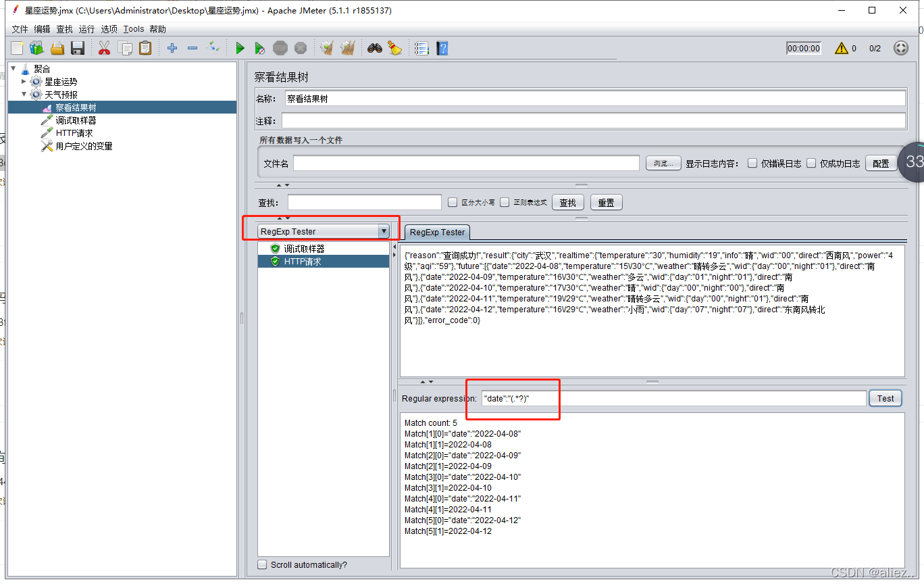Expand the 星座运势 node
Image resolution: width=924 pixels, height=584 pixels.
pyautogui.click(x=24, y=81)
